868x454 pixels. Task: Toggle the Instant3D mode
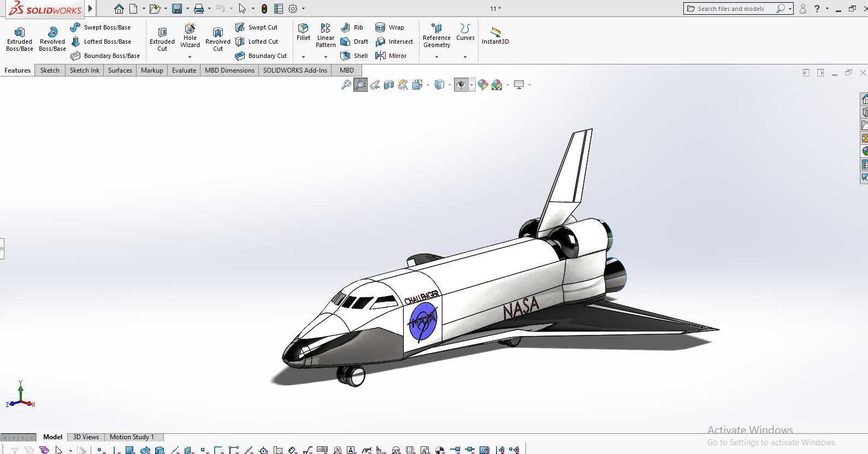pyautogui.click(x=495, y=36)
